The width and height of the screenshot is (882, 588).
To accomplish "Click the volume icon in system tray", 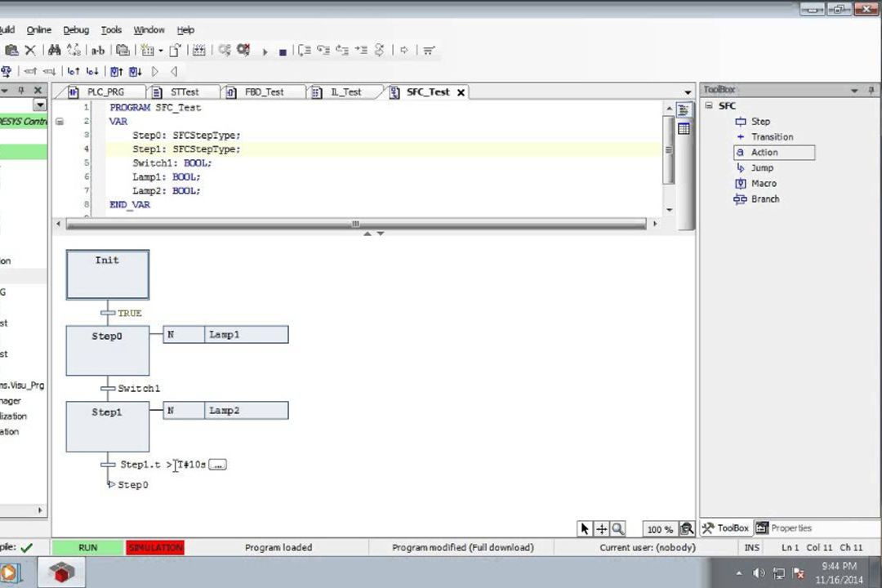I will pos(759,573).
